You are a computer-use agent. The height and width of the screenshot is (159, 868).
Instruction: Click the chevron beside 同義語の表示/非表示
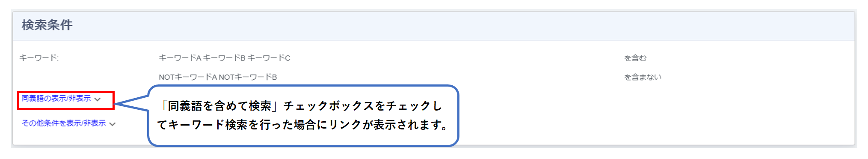tap(98, 99)
